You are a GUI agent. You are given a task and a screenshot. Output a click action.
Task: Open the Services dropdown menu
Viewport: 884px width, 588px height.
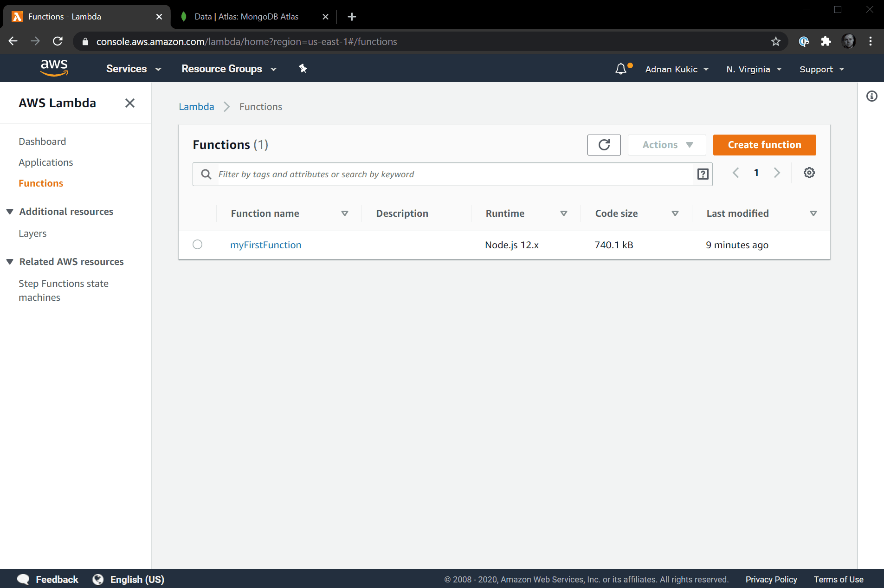134,69
